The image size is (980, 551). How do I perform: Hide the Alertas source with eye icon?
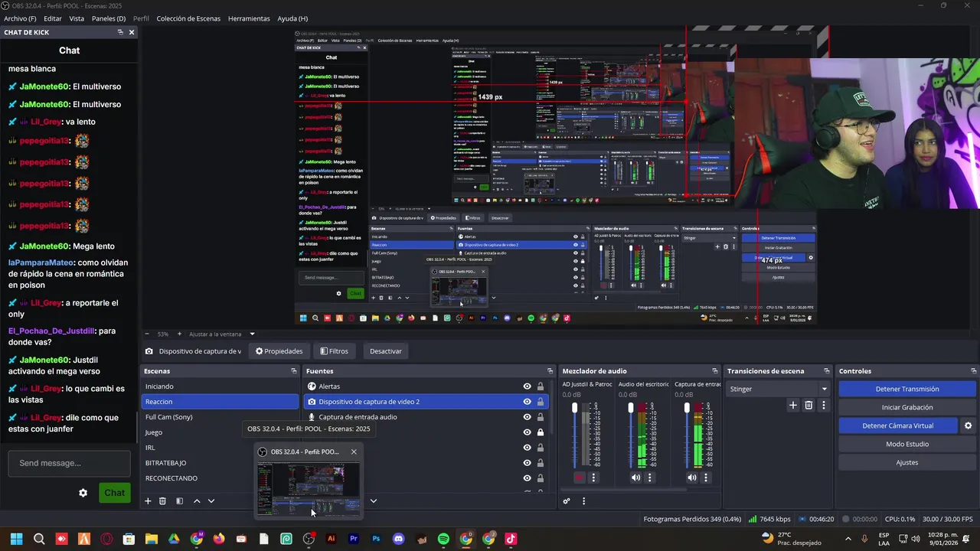click(x=527, y=386)
